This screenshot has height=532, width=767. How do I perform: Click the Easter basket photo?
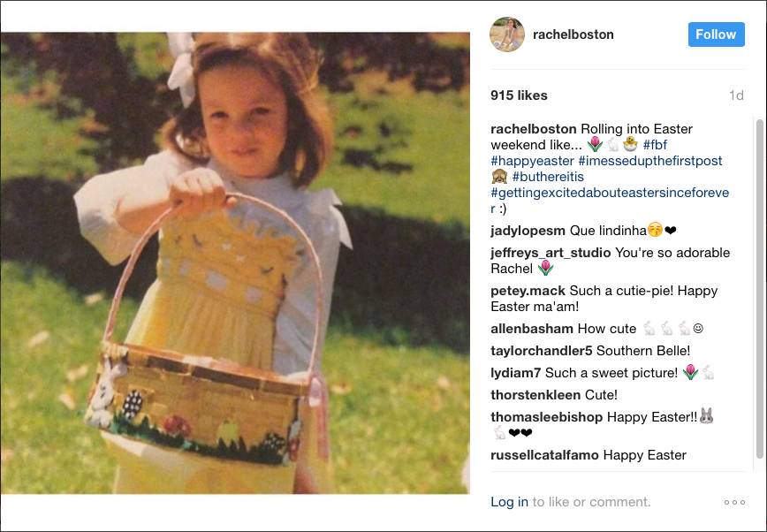tap(235, 262)
